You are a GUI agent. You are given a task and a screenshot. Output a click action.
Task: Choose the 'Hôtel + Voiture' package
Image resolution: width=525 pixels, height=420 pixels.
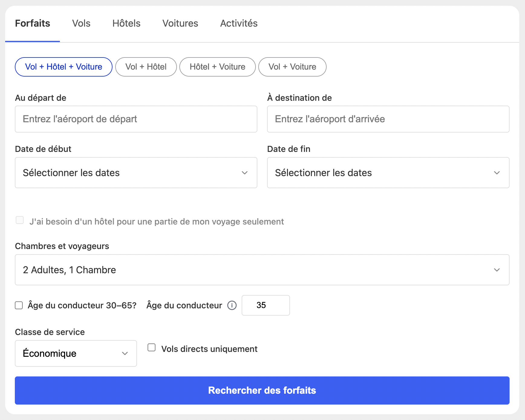click(x=217, y=67)
